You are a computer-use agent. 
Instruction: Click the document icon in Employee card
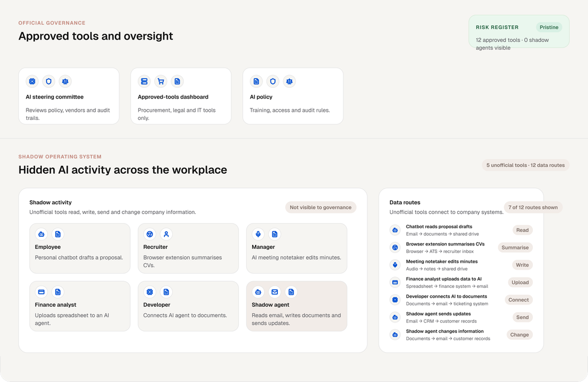coord(58,234)
